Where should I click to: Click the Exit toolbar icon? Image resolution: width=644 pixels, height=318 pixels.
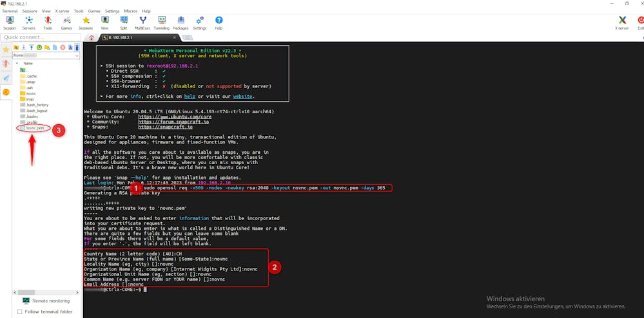640,23
